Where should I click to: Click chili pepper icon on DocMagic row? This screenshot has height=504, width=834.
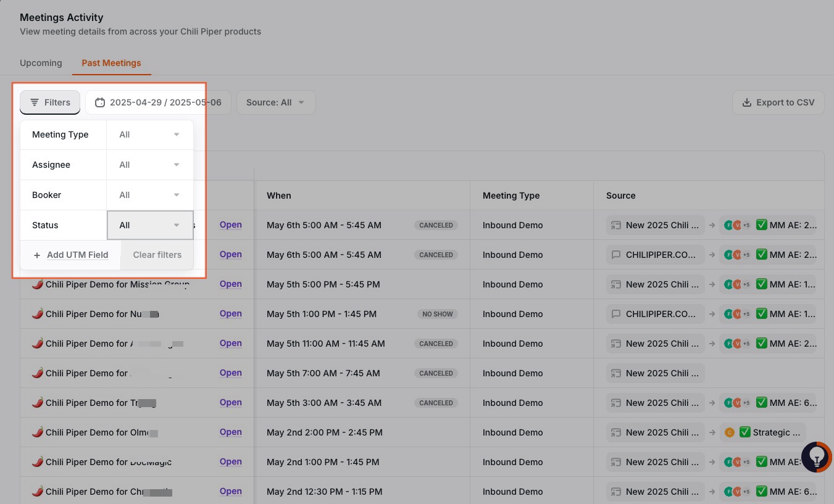37,462
